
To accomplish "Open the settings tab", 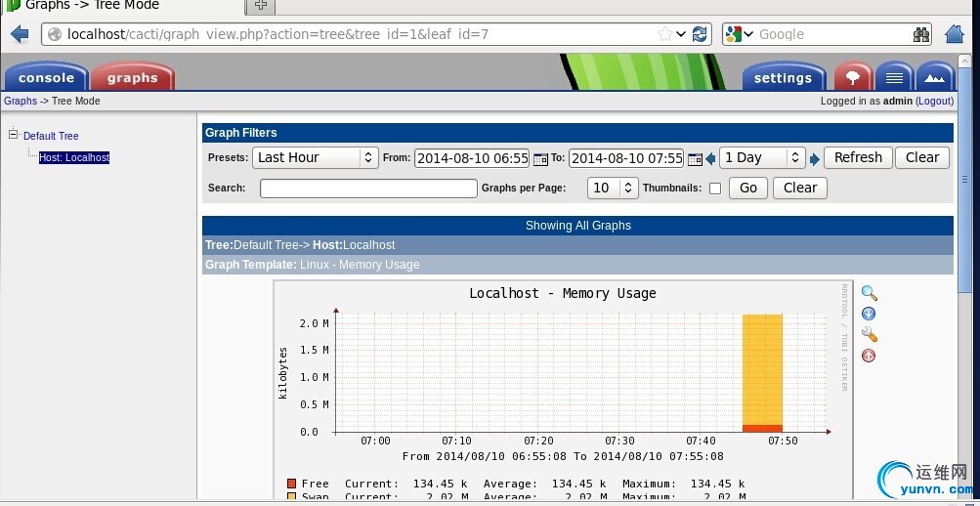I will tap(783, 77).
